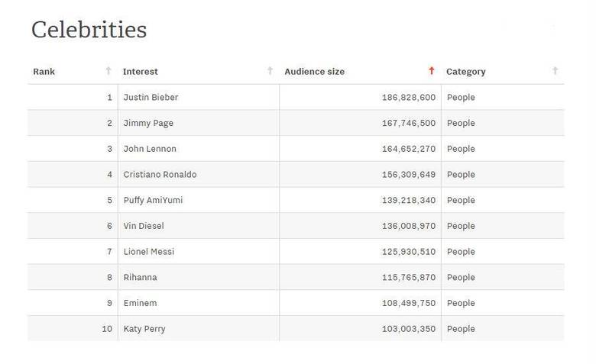Choose the Puffy AmiYumi entry
Viewport: 596px width, 364px height.
[x=153, y=201]
